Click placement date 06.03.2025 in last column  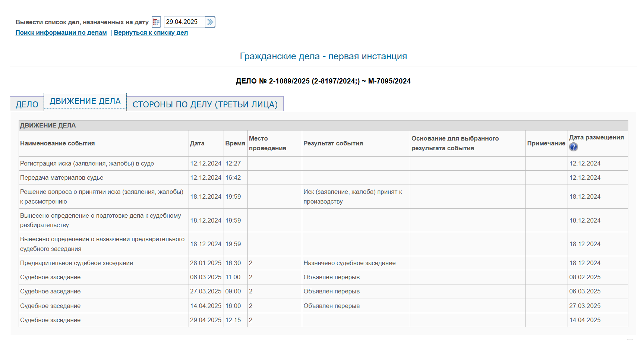(x=585, y=292)
